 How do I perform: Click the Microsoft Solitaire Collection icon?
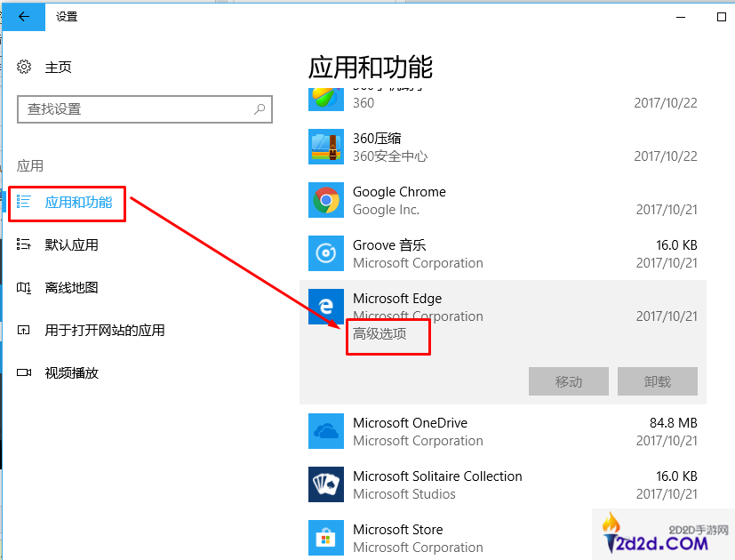tap(325, 485)
